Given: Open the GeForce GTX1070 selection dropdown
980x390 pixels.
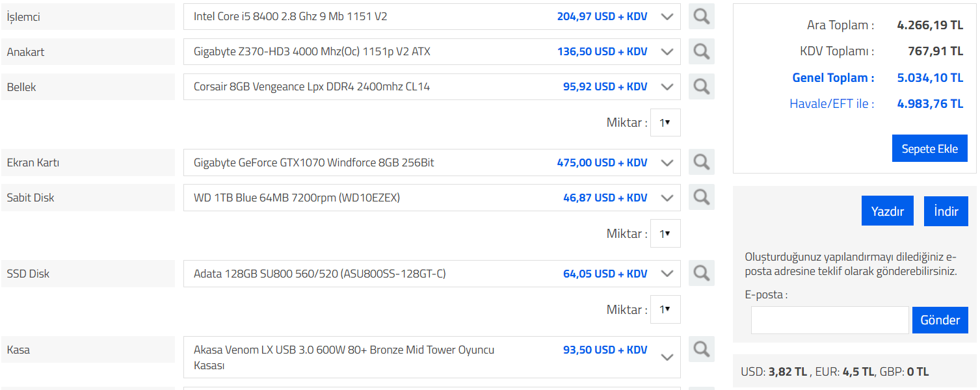Looking at the screenshot, I should click(667, 163).
